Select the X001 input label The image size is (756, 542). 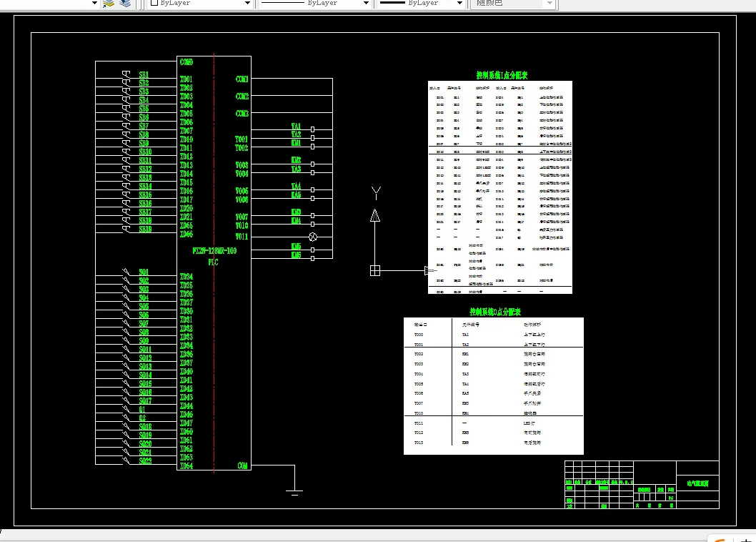(x=186, y=79)
